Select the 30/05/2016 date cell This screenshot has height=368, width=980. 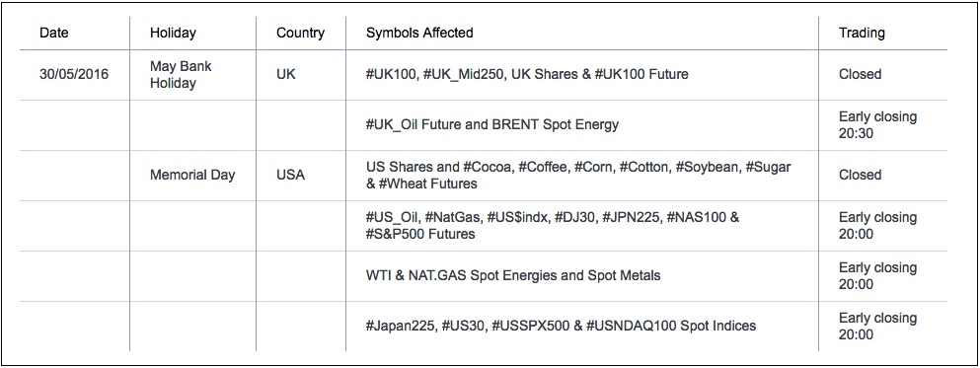click(74, 74)
